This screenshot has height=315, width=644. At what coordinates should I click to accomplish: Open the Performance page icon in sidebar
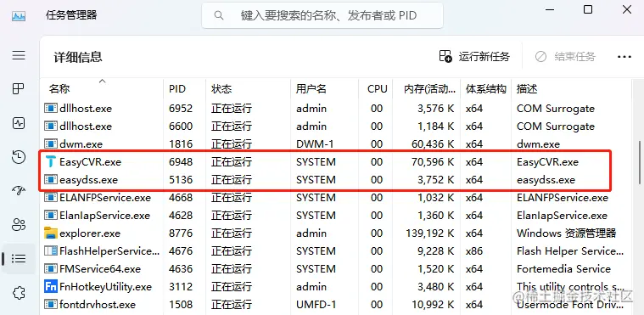coord(19,123)
